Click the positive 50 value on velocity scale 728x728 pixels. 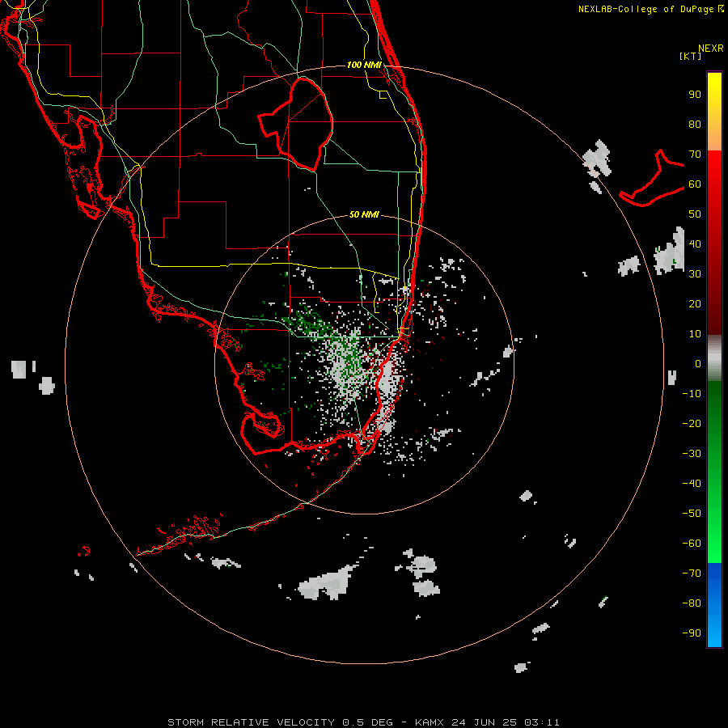click(x=695, y=214)
